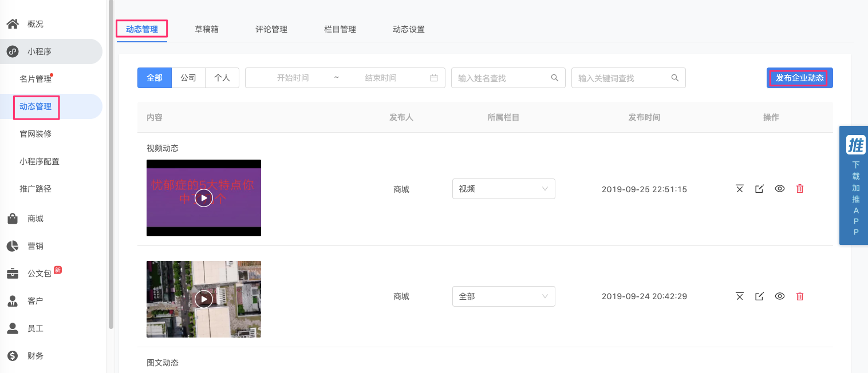
Task: Switch to the 动态设置 tab
Action: pos(409,29)
